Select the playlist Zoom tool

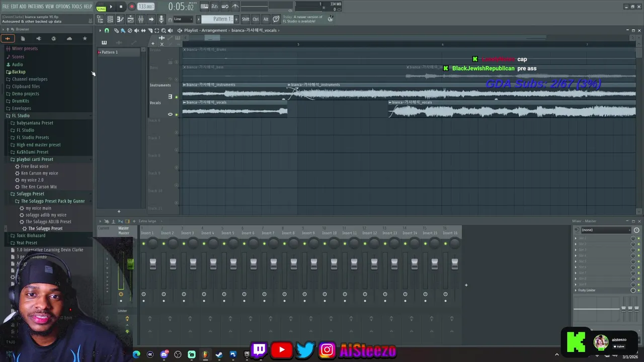(164, 30)
